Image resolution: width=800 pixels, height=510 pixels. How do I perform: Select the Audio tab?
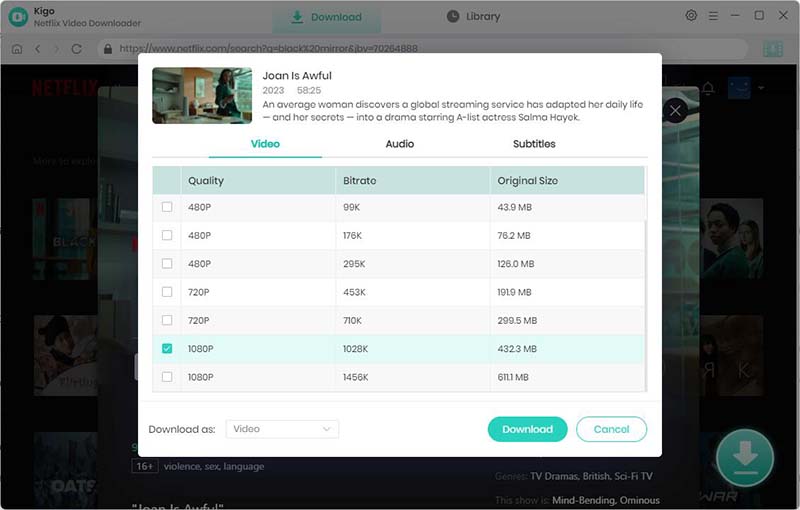(x=399, y=144)
